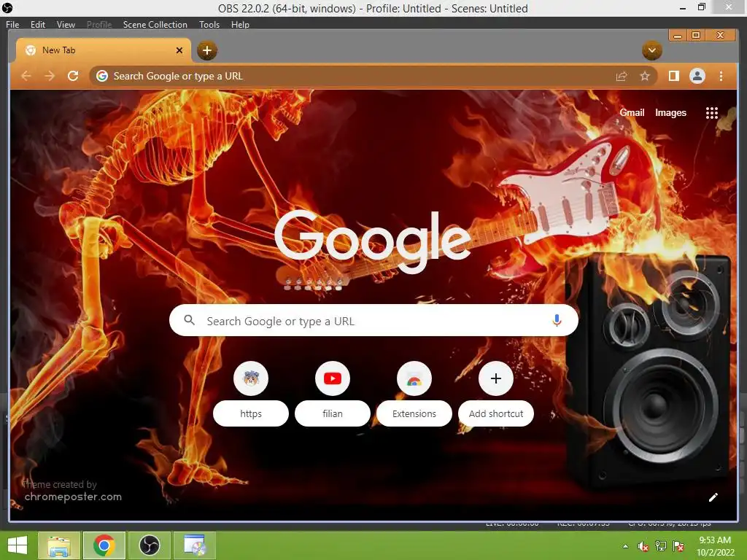Open the disc window taskbar app
Viewport: 747px width, 560px height.
(194, 545)
